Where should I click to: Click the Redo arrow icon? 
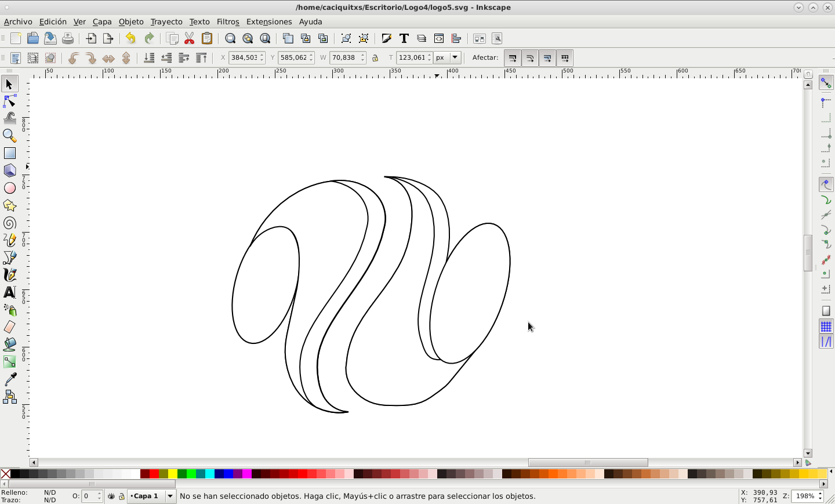[x=149, y=39]
